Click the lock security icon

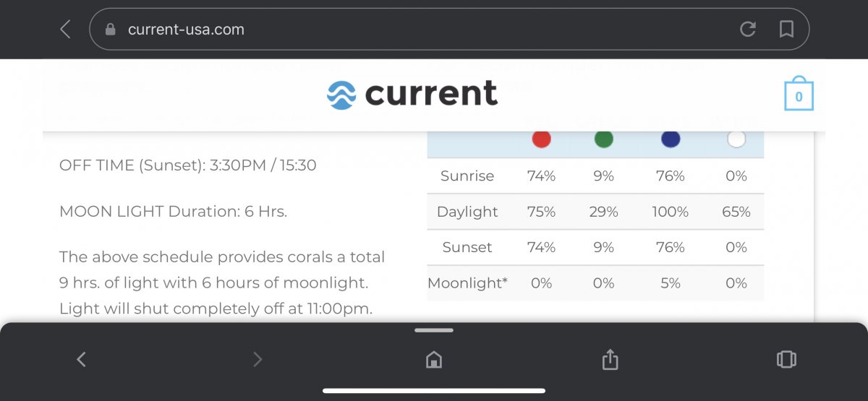pos(111,30)
